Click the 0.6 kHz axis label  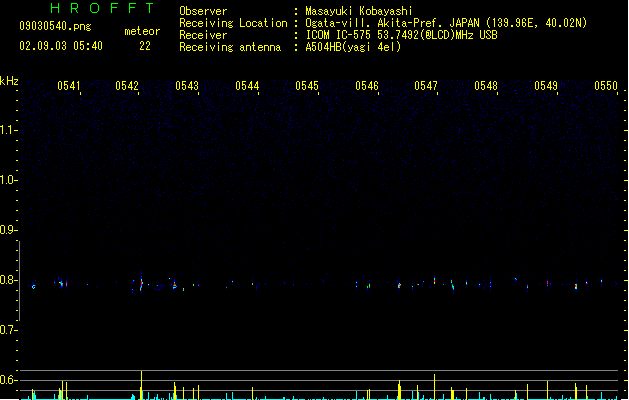[x=8, y=380]
